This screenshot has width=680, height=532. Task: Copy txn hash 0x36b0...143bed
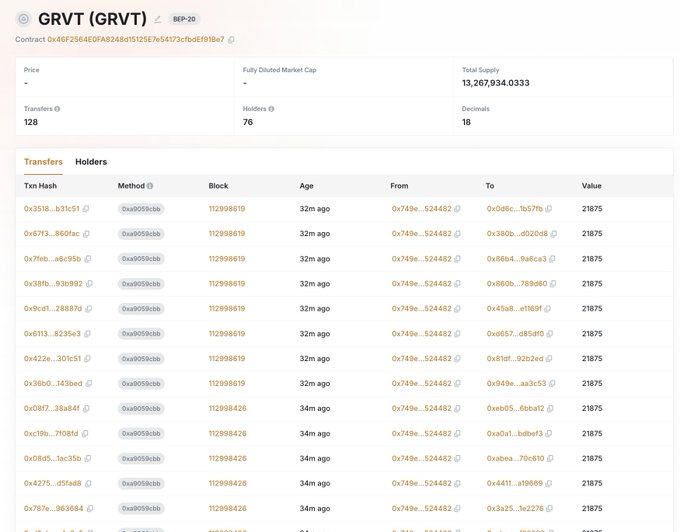click(89, 384)
